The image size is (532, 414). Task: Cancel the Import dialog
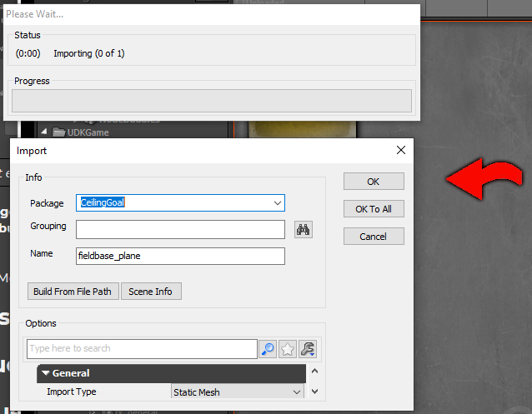point(374,237)
